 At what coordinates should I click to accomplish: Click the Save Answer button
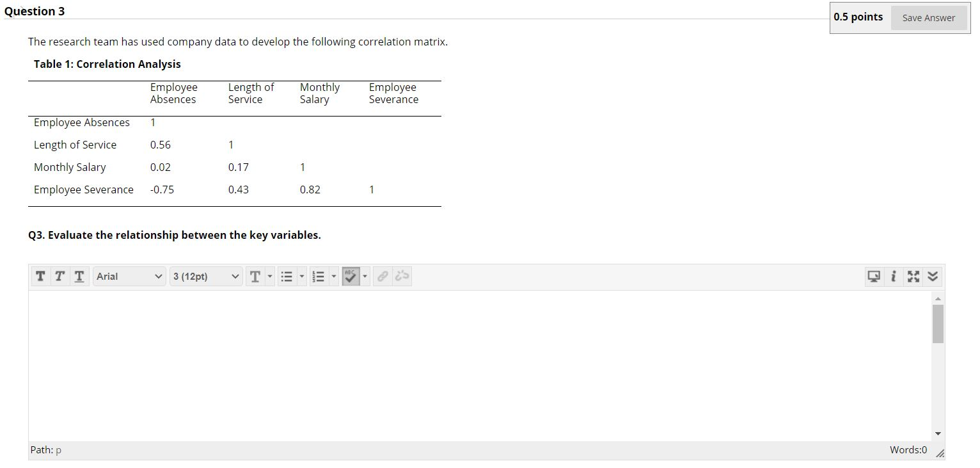coord(928,18)
